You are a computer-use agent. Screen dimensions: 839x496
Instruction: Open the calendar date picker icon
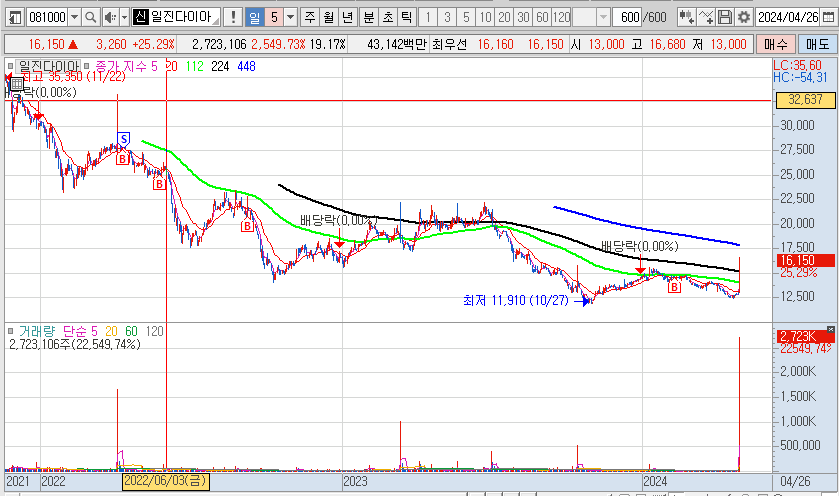(828, 18)
